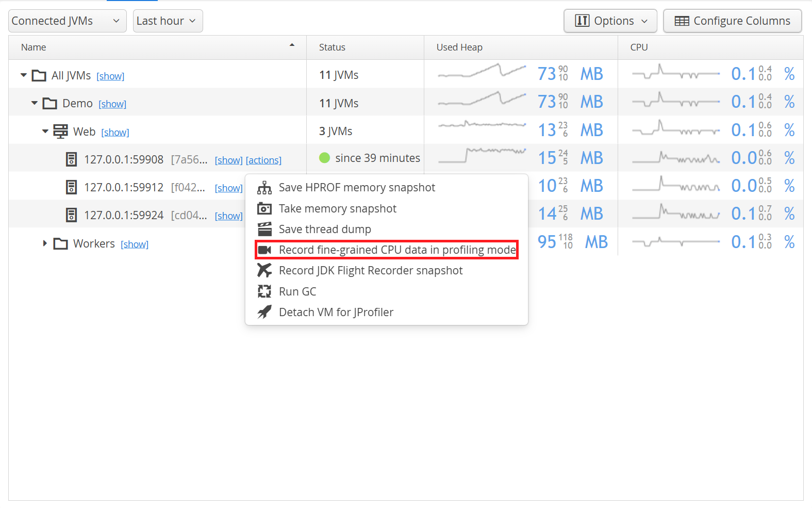Click the airplane icon for Flight Recorder snapshot
Viewport: 812px width, 508px height.
[264, 270]
